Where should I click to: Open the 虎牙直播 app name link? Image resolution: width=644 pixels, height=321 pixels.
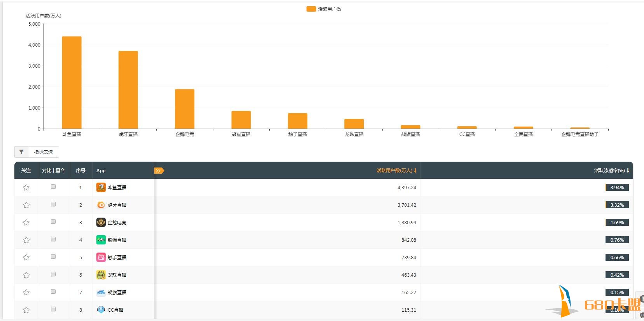tap(117, 205)
